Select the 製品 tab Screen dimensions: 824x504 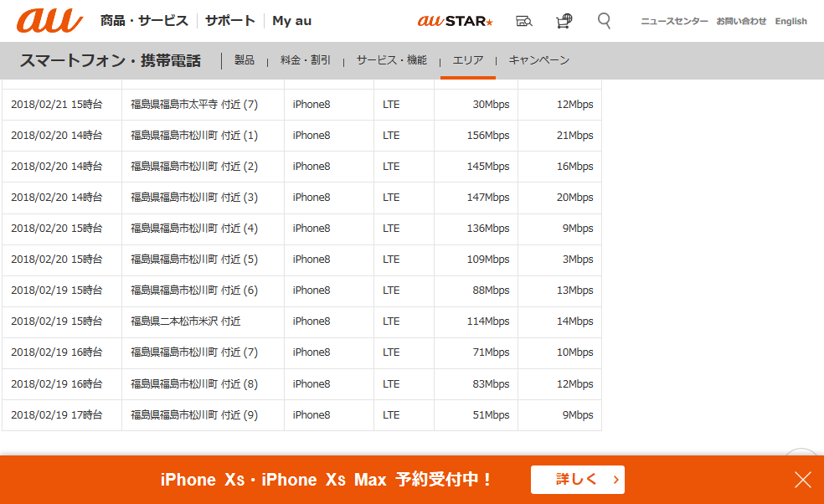[x=245, y=60]
